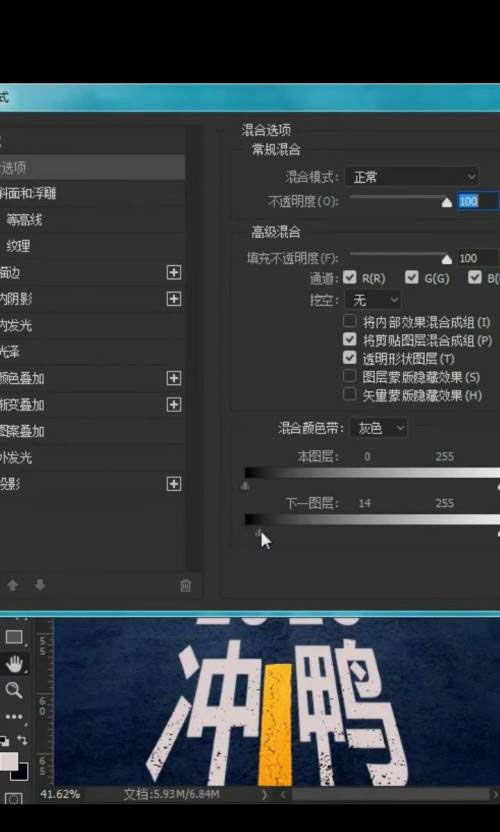Enable 矢量蒙版隐藏效果 checkbox
The width and height of the screenshot is (500, 832).
tap(349, 394)
